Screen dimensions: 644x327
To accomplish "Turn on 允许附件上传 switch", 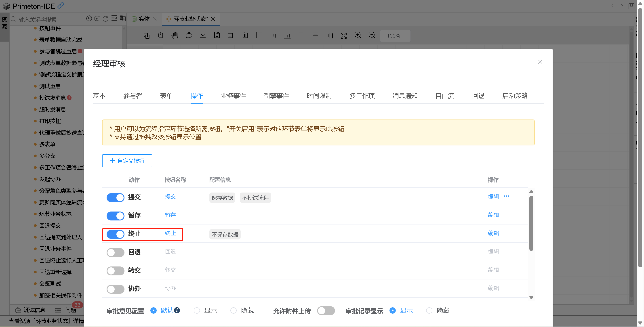I will pyautogui.click(x=326, y=311).
